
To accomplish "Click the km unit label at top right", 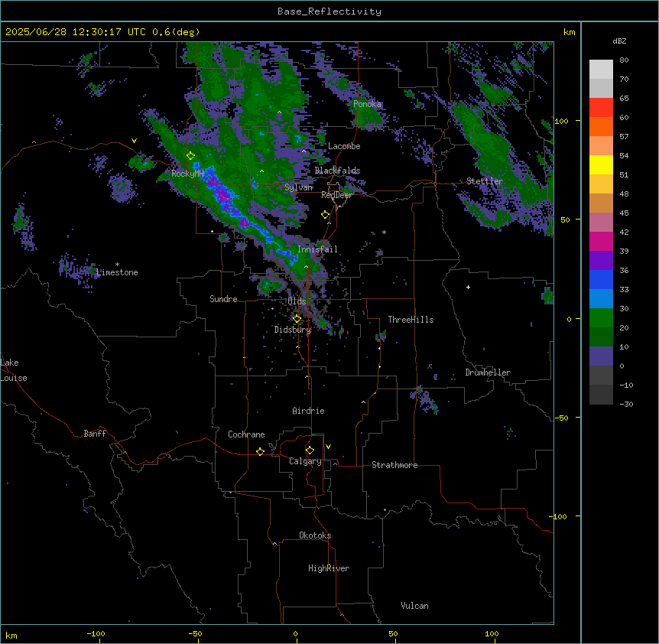I will coord(569,32).
